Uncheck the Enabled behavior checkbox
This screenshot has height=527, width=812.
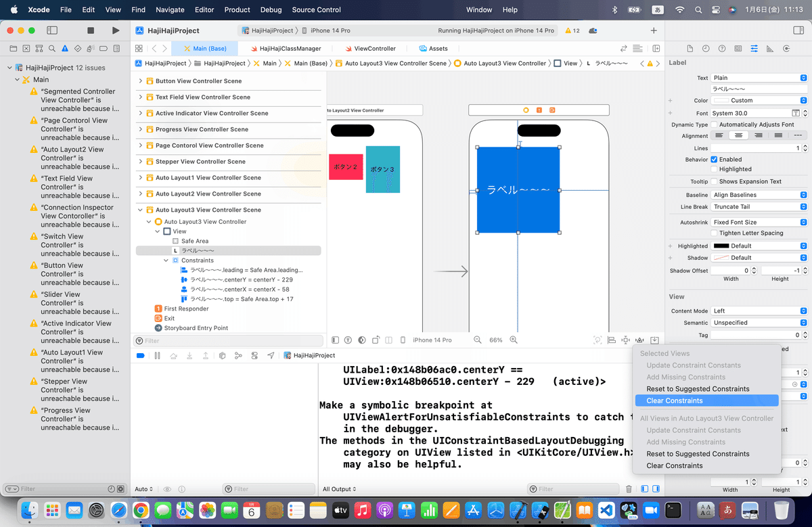tap(714, 159)
